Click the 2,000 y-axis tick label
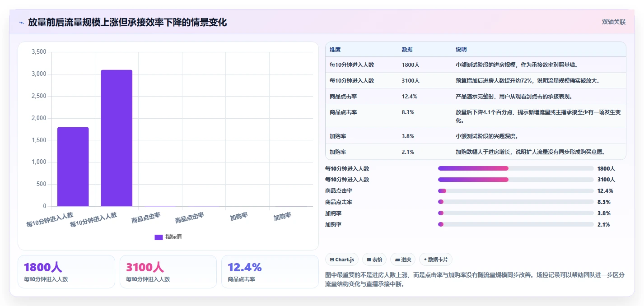 (39, 118)
